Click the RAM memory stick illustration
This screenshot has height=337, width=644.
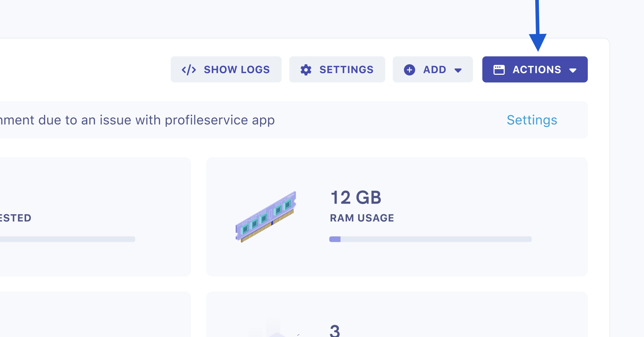point(266,217)
